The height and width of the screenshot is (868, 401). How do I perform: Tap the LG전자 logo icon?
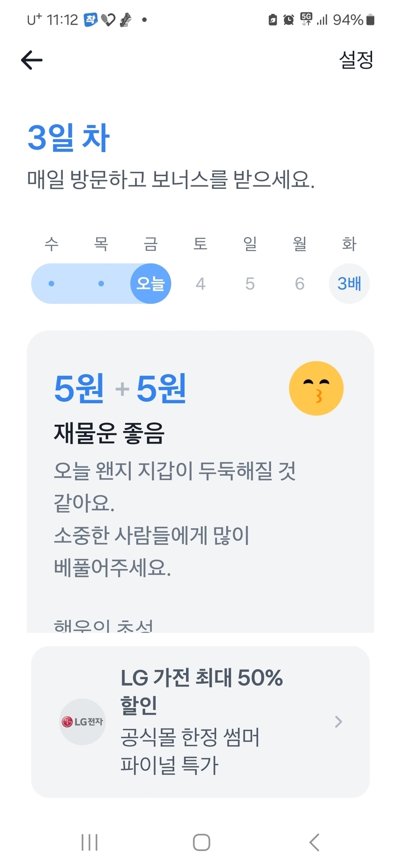(x=82, y=722)
